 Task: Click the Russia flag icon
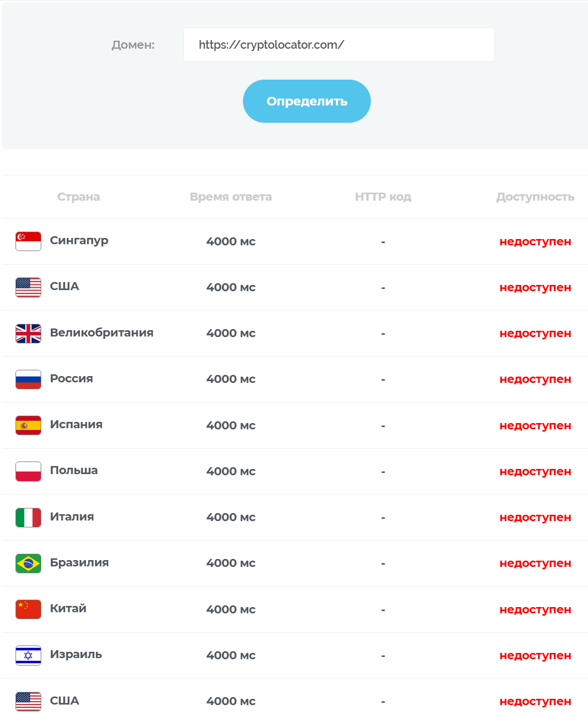(28, 379)
